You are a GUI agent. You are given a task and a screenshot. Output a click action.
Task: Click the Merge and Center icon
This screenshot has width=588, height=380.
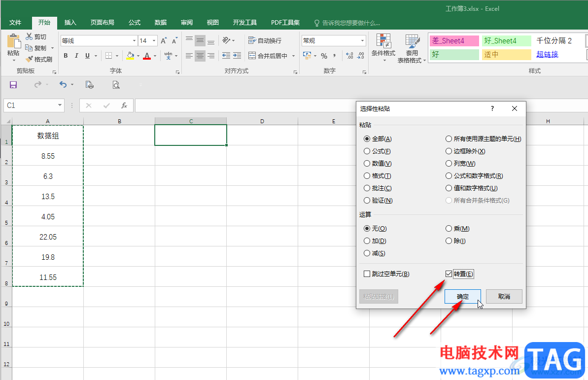pyautogui.click(x=252, y=56)
